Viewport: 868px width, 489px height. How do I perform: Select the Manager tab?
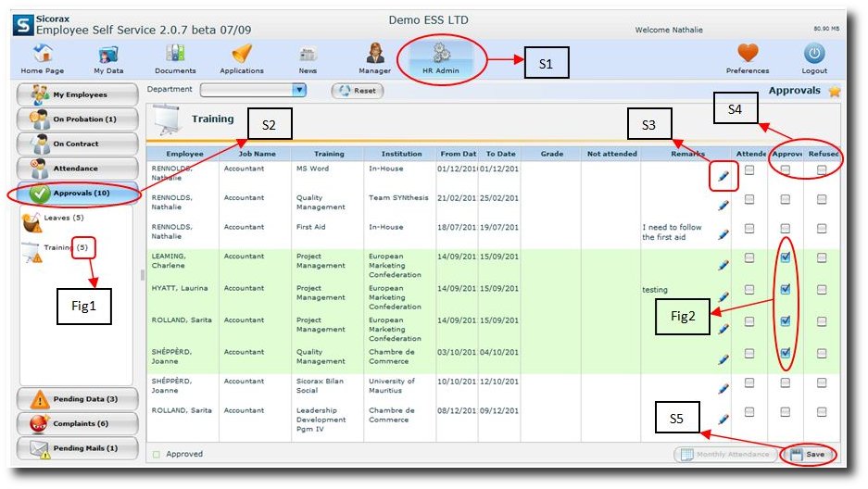click(374, 56)
